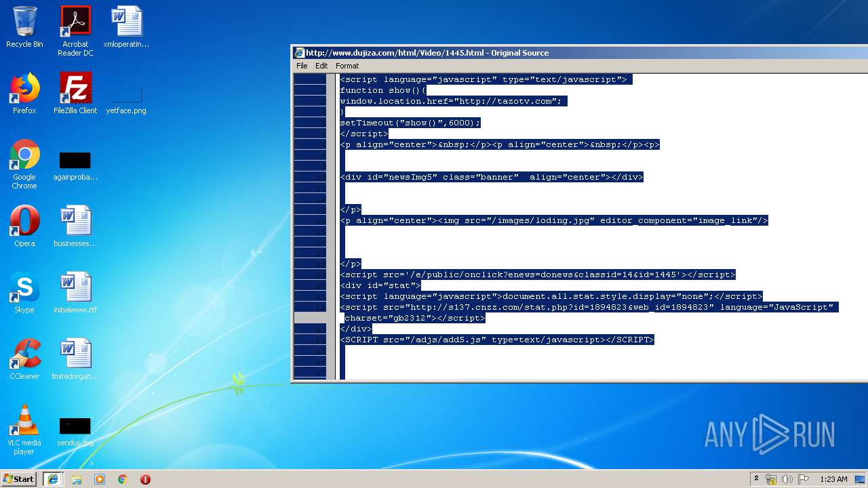Launch the Skype desktop shortcut
Image resolution: width=868 pixels, height=488 pixels.
click(x=24, y=293)
